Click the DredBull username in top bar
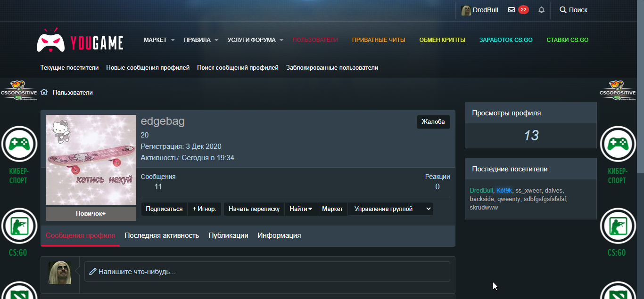Screen dimensions: 644x299 coord(486,10)
